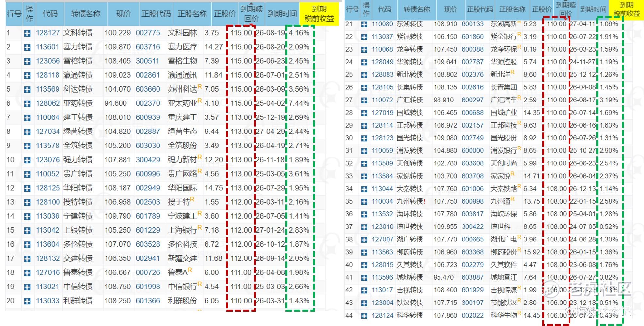Image resolution: width=644 pixels, height=326 pixels.
Task: Click plus icon beside 城地转债
Action: 364,278
